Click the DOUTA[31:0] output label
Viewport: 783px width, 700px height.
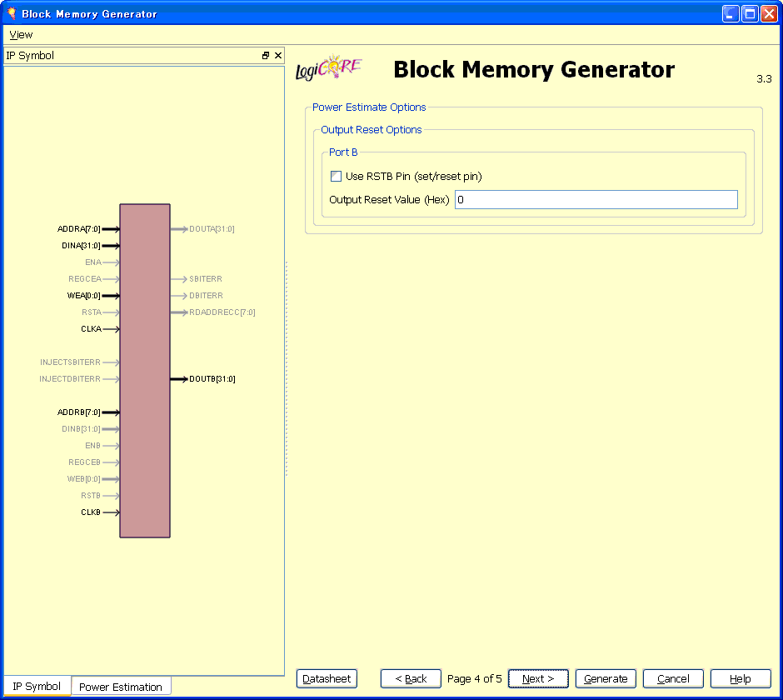click(212, 229)
